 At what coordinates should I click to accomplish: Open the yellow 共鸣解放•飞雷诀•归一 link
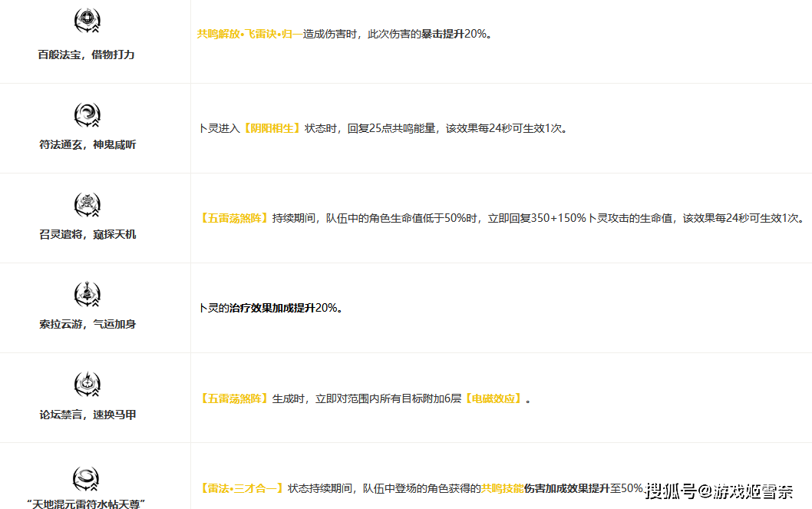tap(249, 34)
